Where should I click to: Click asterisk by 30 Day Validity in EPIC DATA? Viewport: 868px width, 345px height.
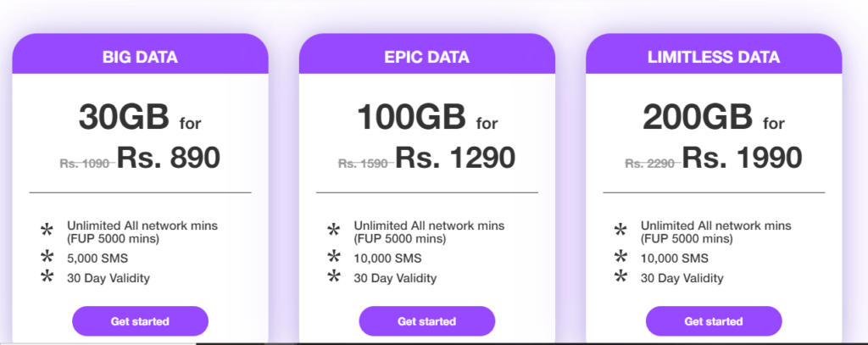click(x=334, y=276)
